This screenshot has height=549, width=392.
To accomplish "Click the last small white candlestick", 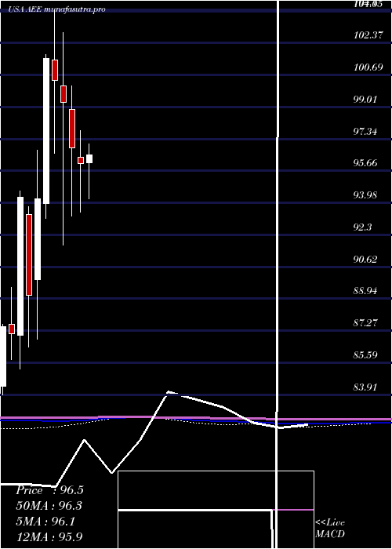I will click(89, 158).
